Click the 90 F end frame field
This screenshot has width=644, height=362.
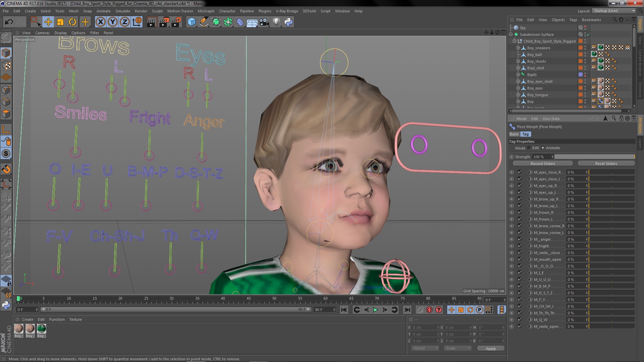coord(325,310)
